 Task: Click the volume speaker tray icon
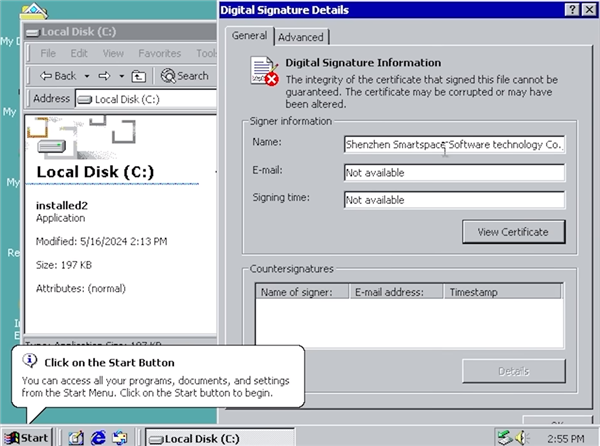point(521,437)
